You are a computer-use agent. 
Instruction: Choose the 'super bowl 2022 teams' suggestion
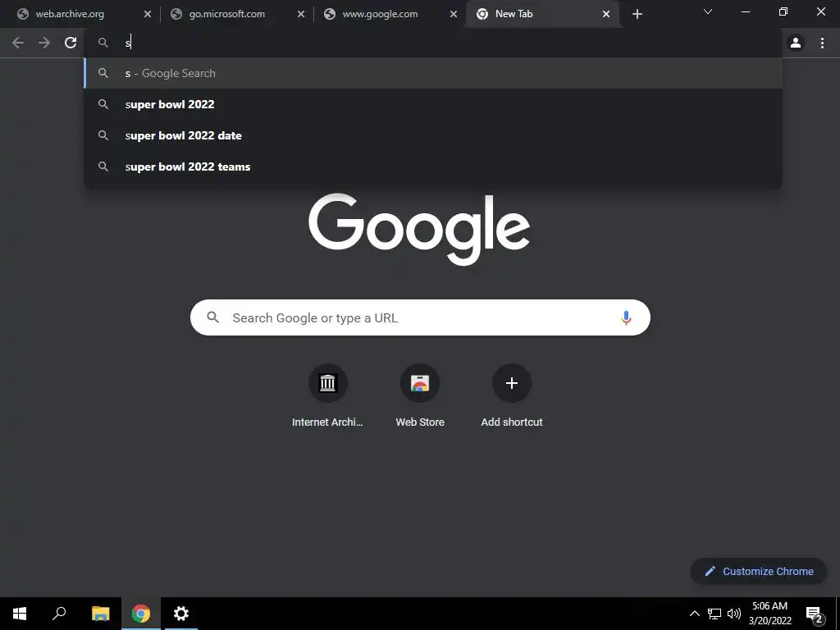click(x=433, y=167)
